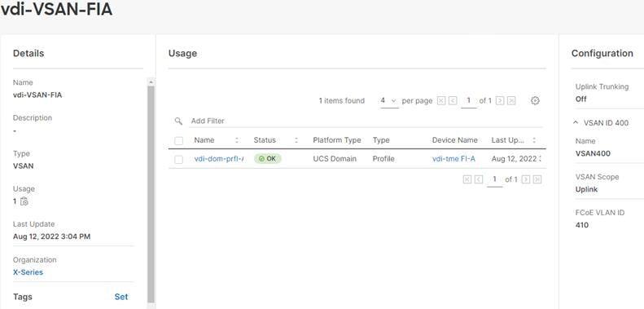Click the Type column header in table
Image resolution: width=644 pixels, height=309 pixels.
tap(381, 140)
